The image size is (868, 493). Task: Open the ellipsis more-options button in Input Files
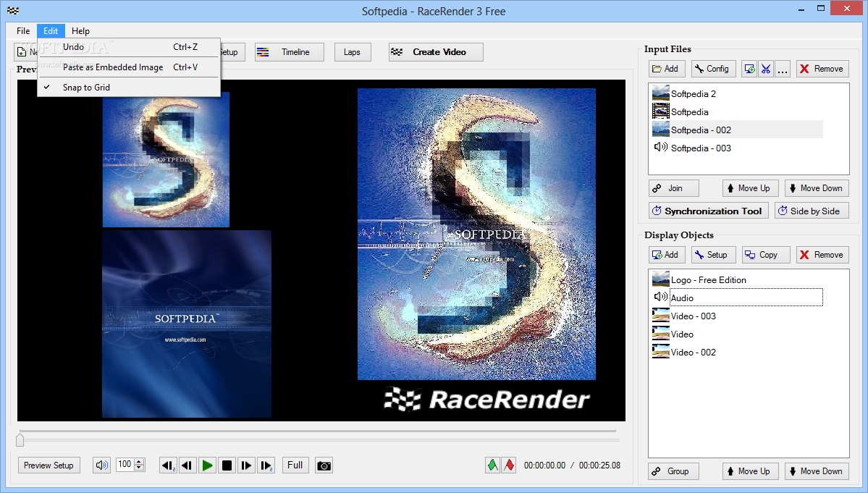[x=782, y=69]
